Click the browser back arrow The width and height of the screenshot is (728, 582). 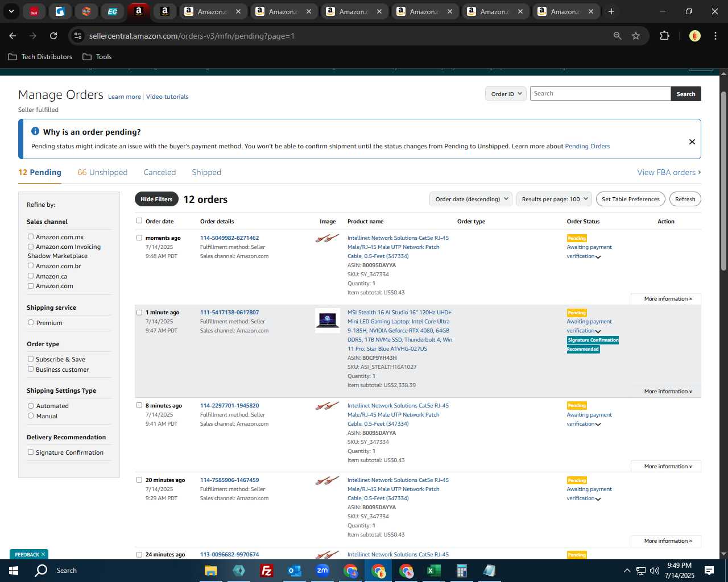(13, 36)
